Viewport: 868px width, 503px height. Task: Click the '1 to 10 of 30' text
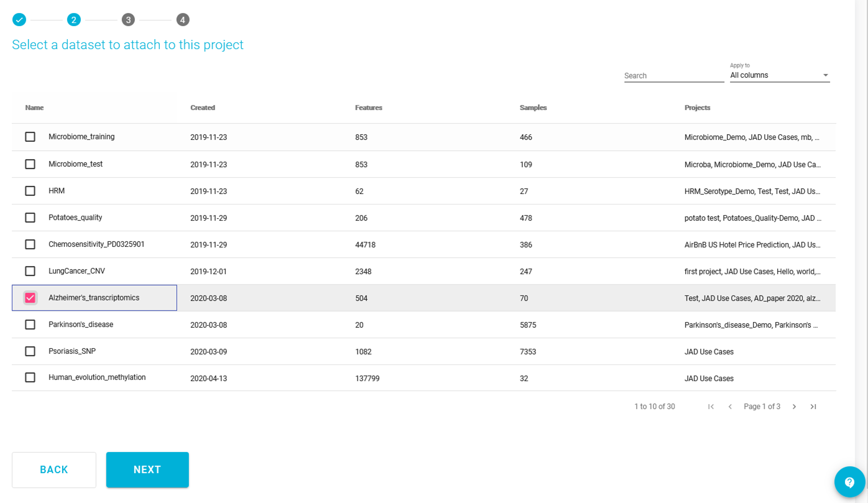655,407
